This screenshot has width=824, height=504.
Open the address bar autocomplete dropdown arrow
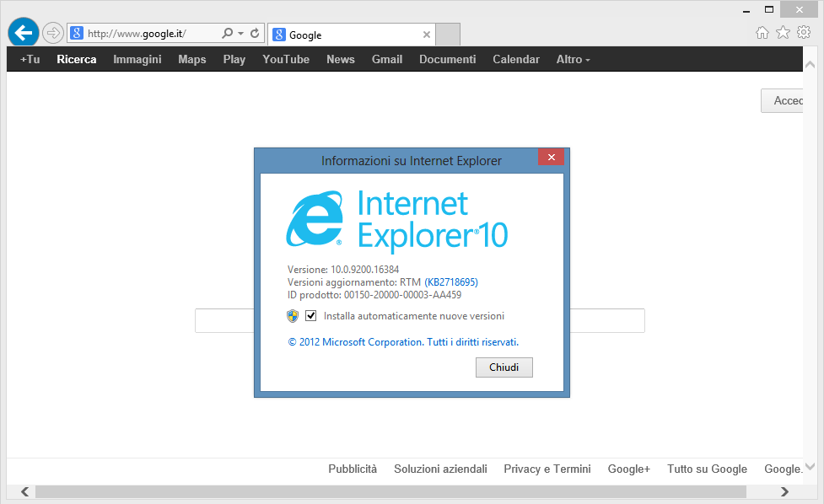240,33
